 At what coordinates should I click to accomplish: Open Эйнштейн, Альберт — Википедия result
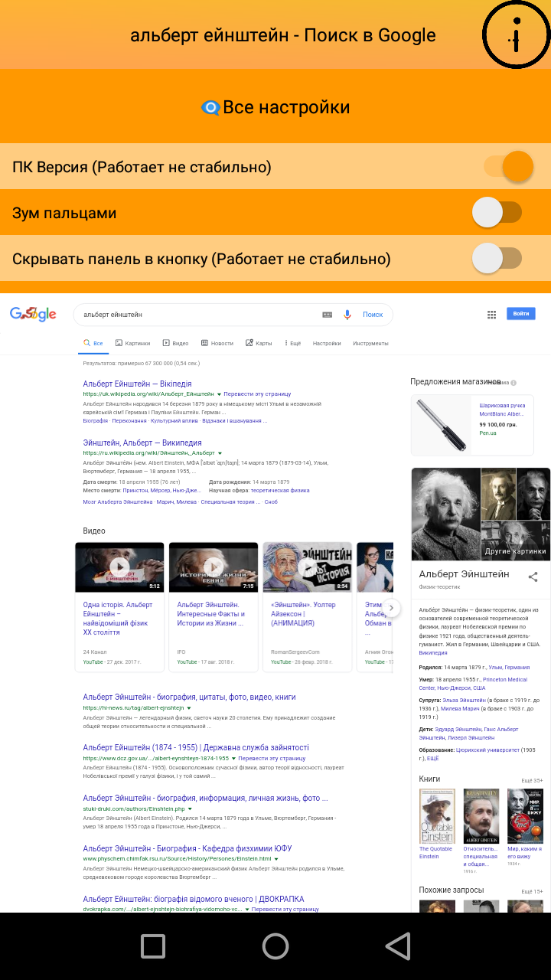pos(142,443)
